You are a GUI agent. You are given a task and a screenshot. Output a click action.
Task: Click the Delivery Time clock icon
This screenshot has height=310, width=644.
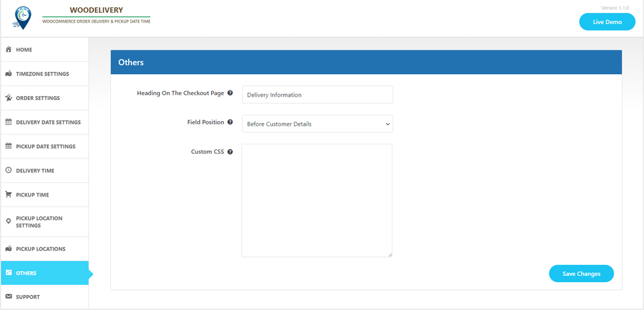tap(8, 170)
